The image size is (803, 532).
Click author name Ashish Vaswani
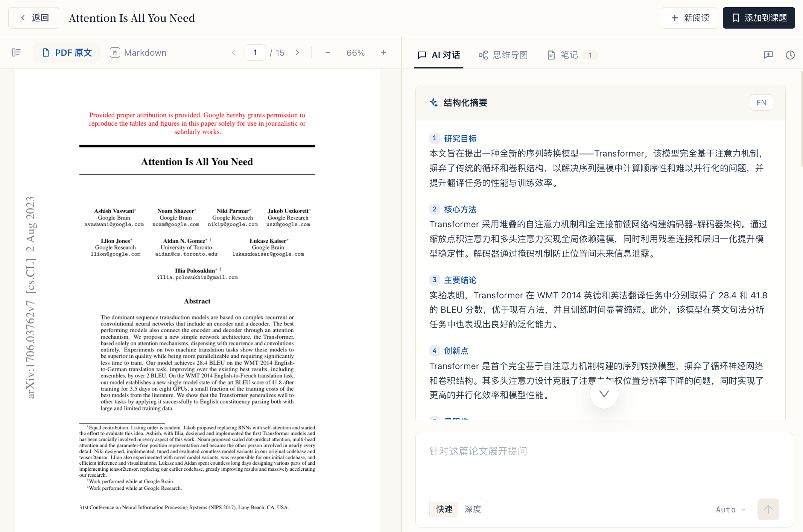tap(115, 211)
